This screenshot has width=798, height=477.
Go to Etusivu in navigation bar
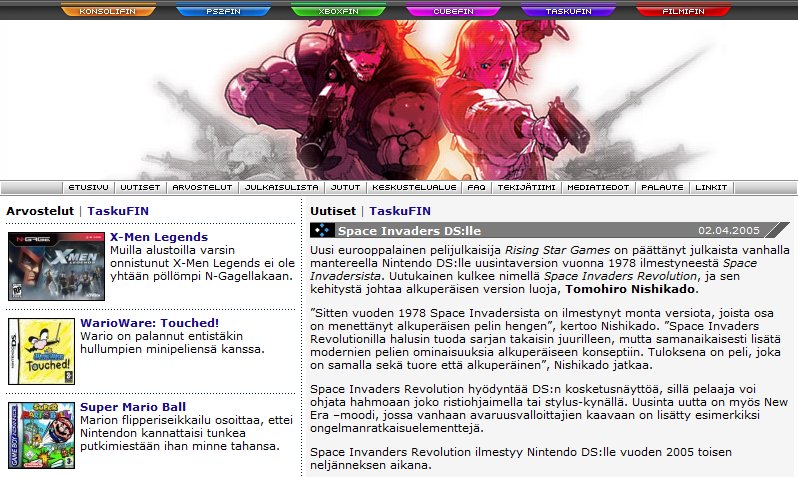pyautogui.click(x=89, y=187)
